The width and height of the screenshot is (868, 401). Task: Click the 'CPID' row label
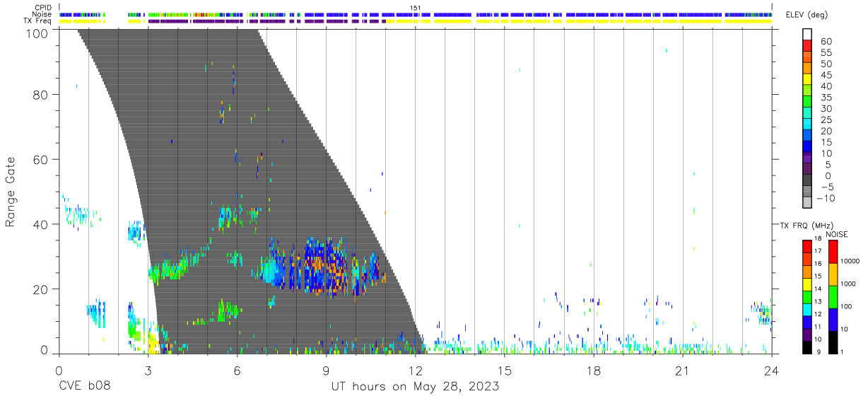[x=42, y=8]
